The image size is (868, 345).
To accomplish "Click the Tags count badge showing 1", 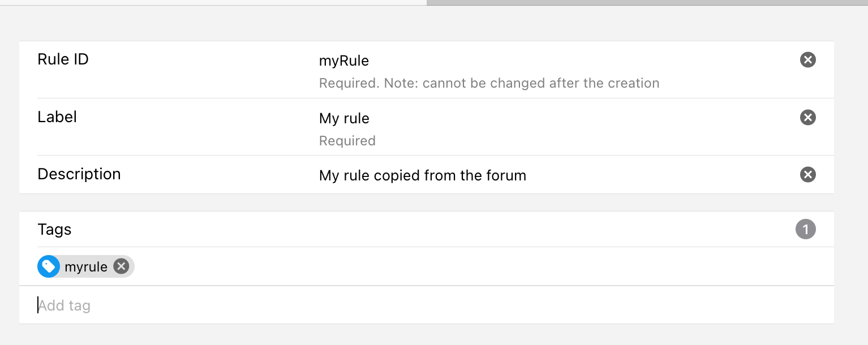I will pyautogui.click(x=805, y=230).
